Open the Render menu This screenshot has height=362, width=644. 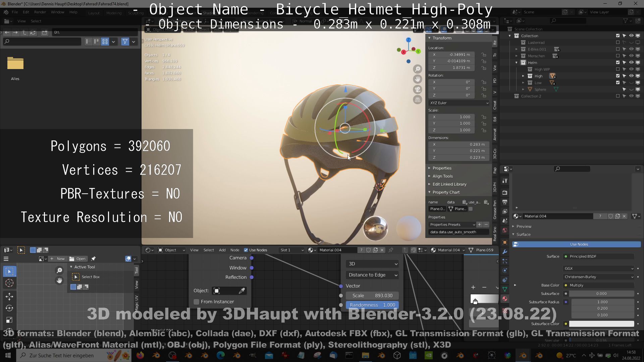(40, 12)
